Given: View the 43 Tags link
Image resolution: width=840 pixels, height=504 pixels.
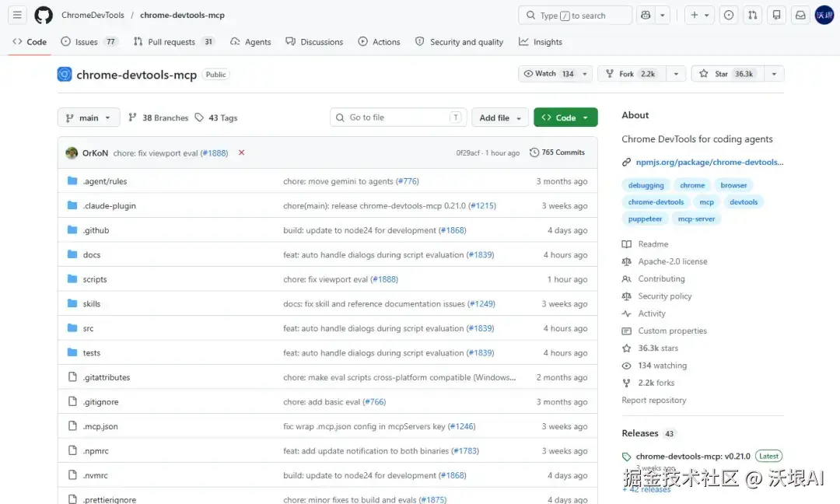Looking at the screenshot, I should (216, 117).
